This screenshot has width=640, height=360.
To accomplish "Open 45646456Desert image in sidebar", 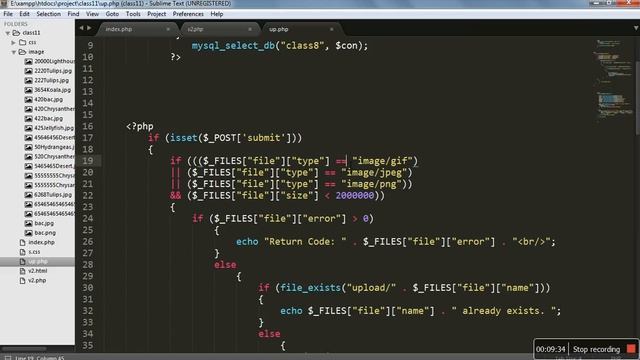I will (54, 138).
